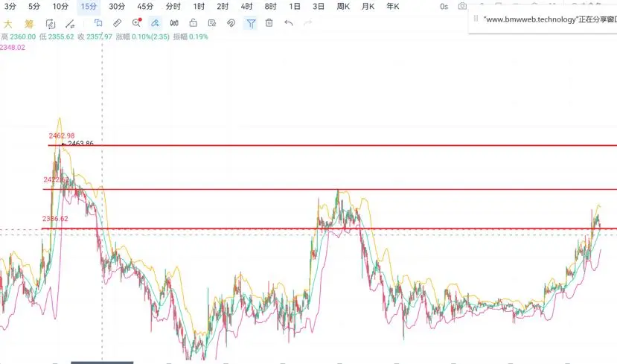The height and width of the screenshot is (364, 617).
Task: Click the 收 2357.97 close price value
Action: pyautogui.click(x=95, y=36)
